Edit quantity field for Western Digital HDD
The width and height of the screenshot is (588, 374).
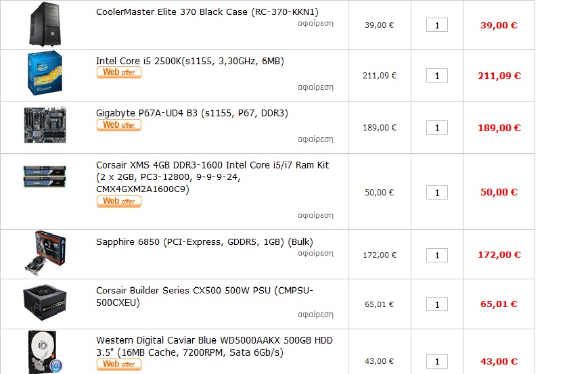[437, 362]
